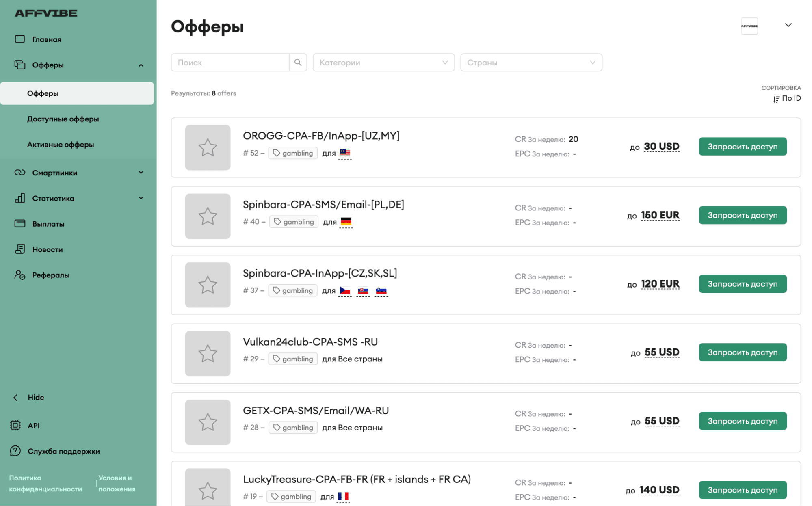Toggle favorite star on Vulkan24club offer
The width and height of the screenshot is (812, 506).
pyautogui.click(x=208, y=353)
